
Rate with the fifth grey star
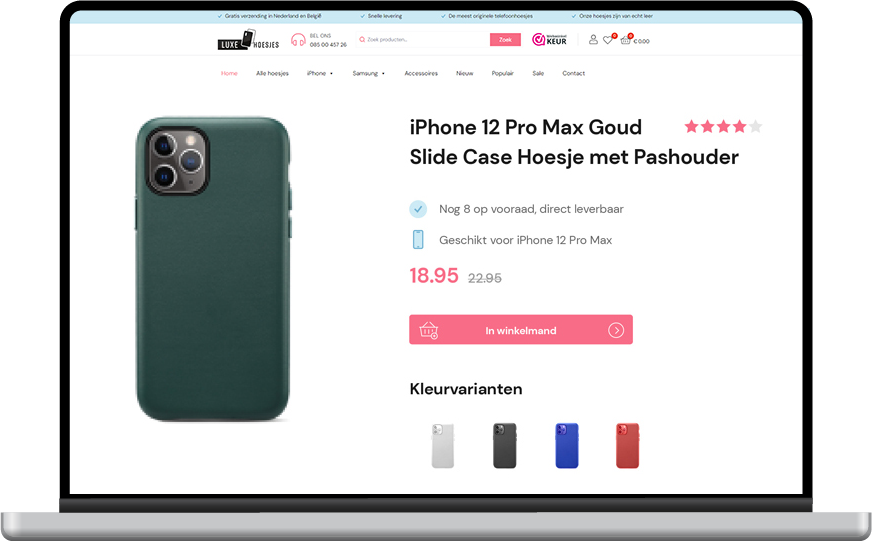pyautogui.click(x=755, y=127)
